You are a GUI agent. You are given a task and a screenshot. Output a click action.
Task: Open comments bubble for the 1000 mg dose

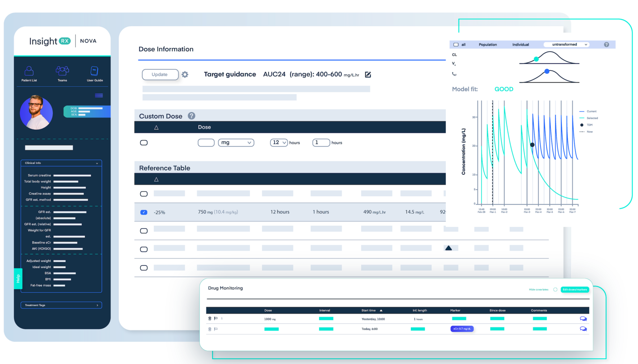coord(583,319)
